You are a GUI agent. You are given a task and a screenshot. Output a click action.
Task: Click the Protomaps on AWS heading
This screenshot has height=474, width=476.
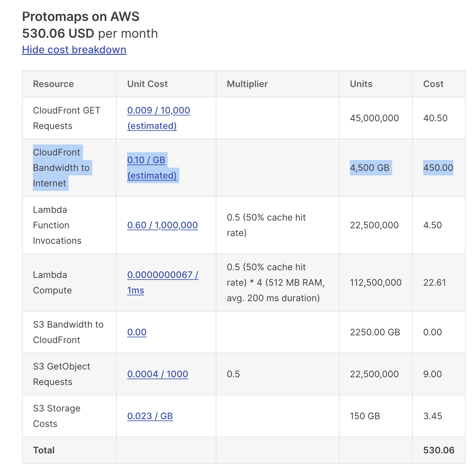[81, 16]
